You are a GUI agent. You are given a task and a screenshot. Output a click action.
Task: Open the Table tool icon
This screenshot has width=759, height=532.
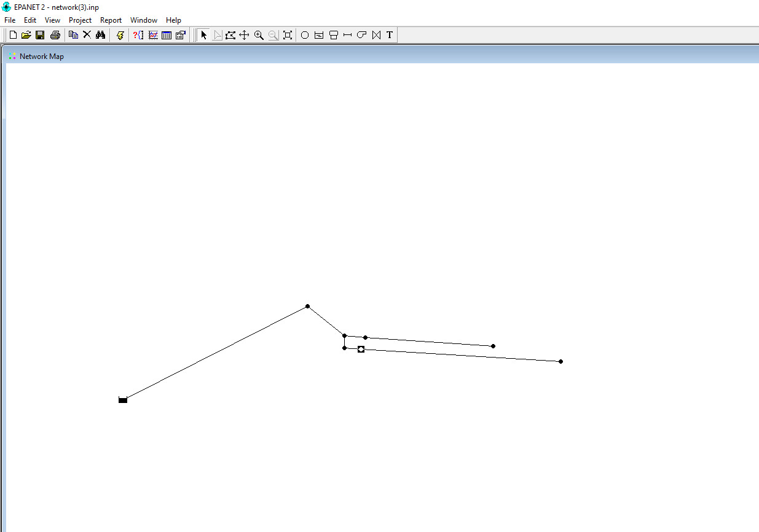tap(167, 35)
